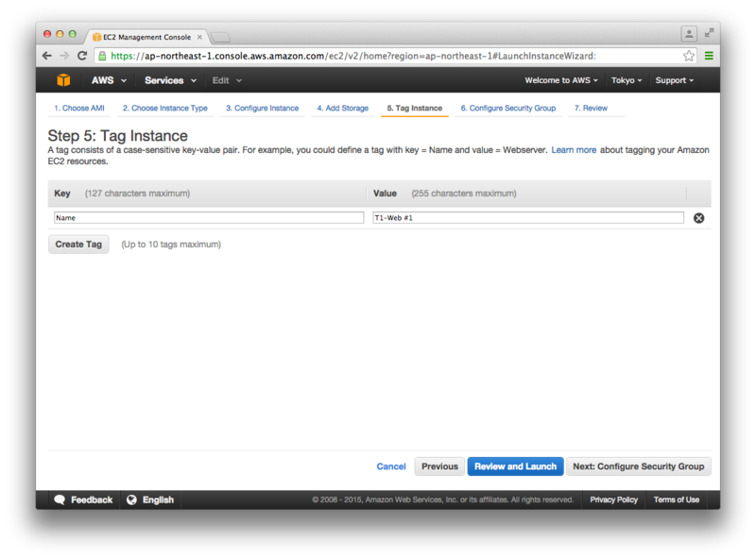The image size is (756, 559).
Task: Click the AWS orange cube logo
Action: (63, 80)
